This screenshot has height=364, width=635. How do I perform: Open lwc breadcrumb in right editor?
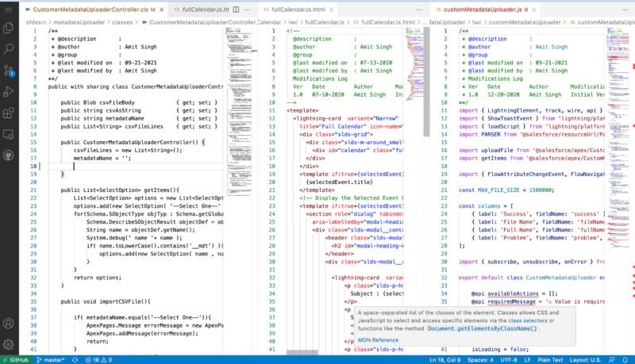coord(477,22)
